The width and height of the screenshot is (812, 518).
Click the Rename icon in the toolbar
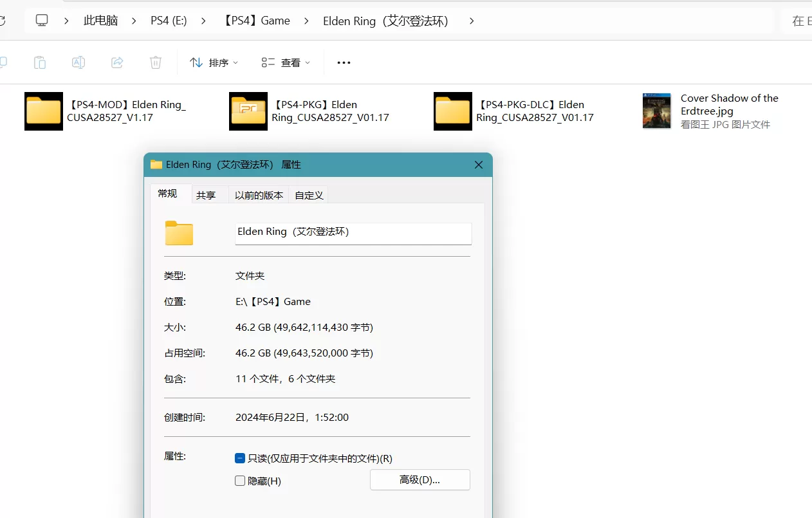(78, 62)
